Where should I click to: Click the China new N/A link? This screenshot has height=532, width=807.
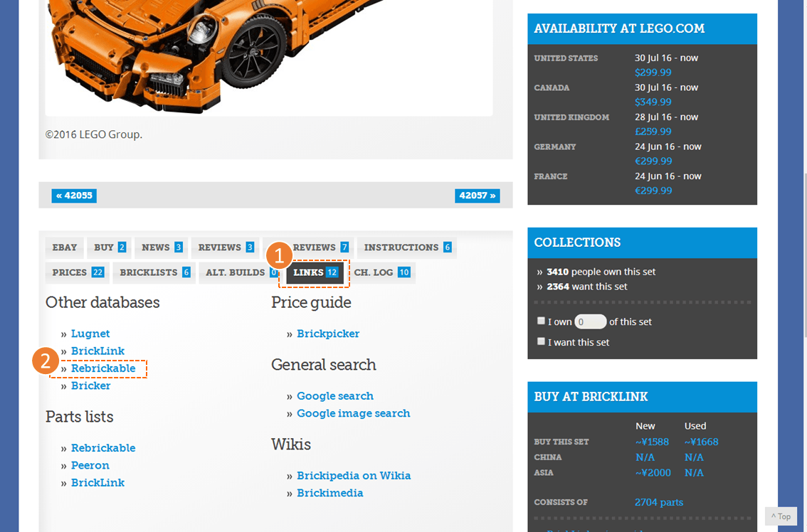pos(645,457)
